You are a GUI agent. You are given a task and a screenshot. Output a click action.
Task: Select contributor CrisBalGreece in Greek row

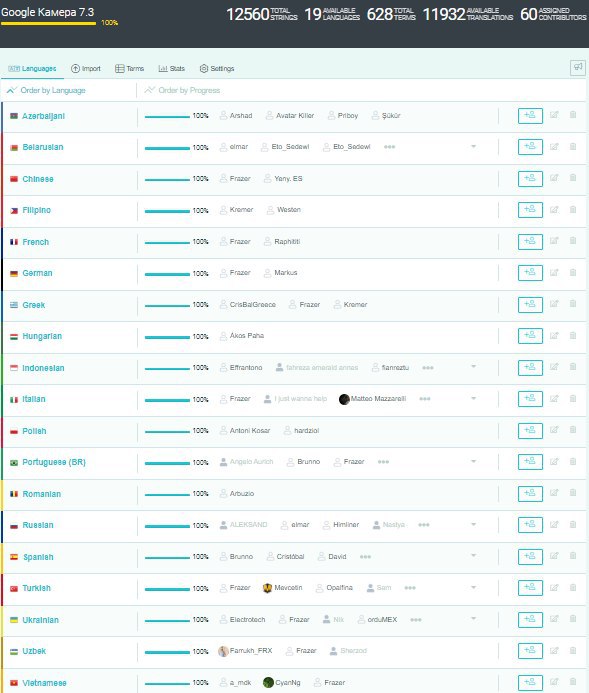click(248, 305)
